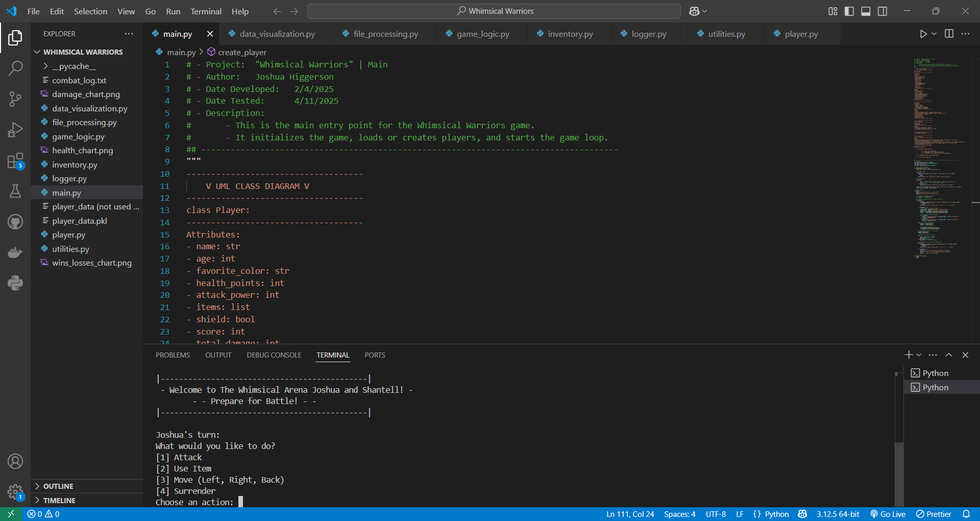Split the editor to the right
Screen dimensions: 980x521
(949, 34)
